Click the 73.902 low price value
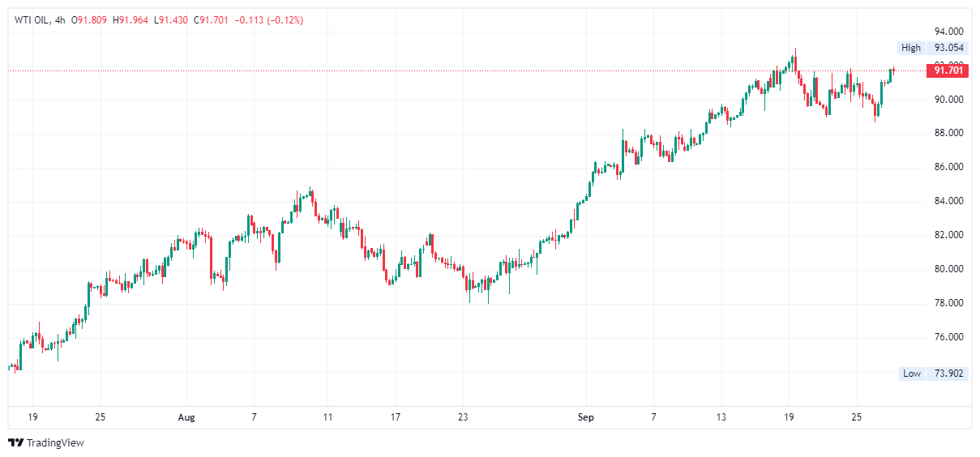 [x=948, y=374]
